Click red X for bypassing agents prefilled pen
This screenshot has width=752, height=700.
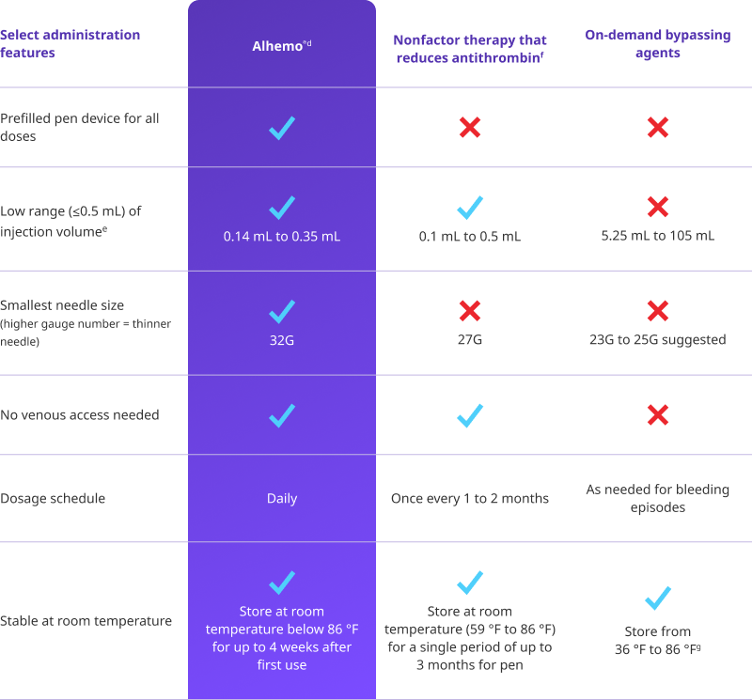pyautogui.click(x=657, y=128)
